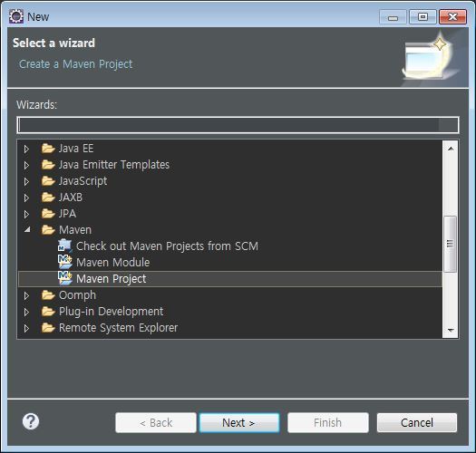Click the Oomph folder icon
This screenshot has height=453, width=476.
pos(48,295)
